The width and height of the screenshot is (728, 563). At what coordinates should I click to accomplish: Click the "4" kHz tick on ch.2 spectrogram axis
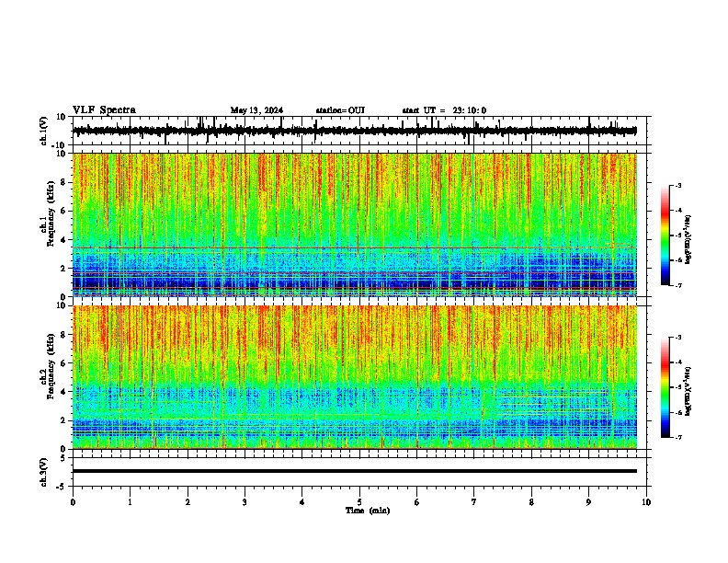(64, 392)
